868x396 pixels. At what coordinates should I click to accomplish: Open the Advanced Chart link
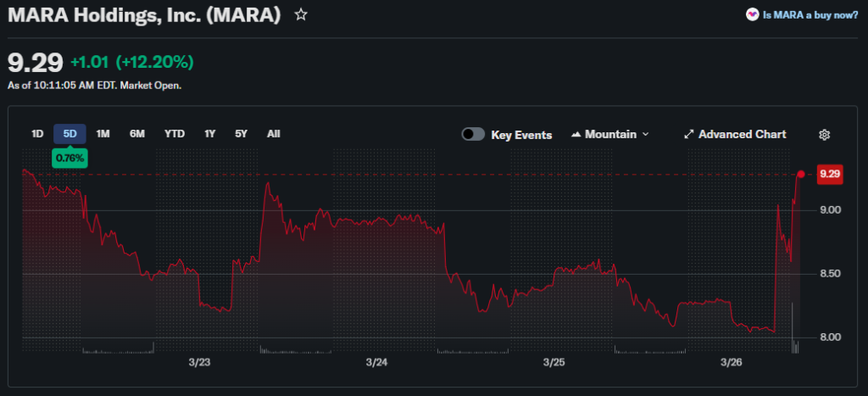pyautogui.click(x=742, y=135)
